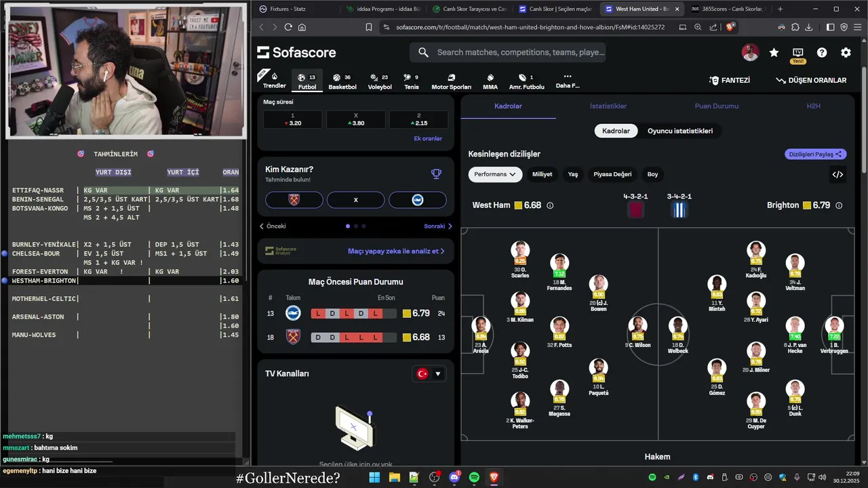868x488 pixels.
Task: Show Brighton rating info icon
Action: click(839, 205)
